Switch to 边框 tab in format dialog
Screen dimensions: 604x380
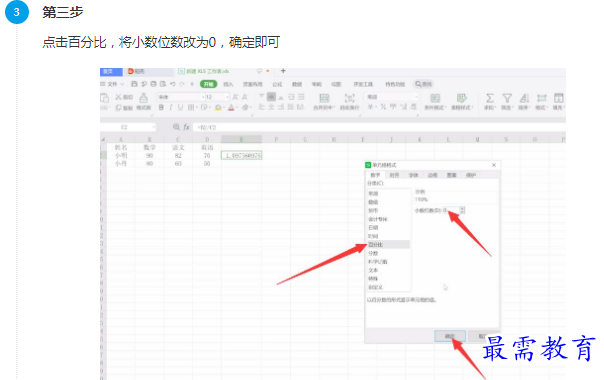click(433, 175)
